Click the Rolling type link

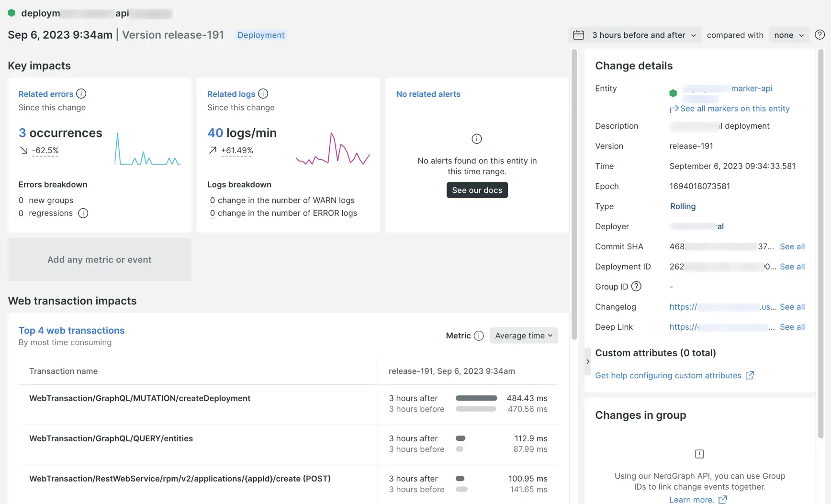click(683, 206)
